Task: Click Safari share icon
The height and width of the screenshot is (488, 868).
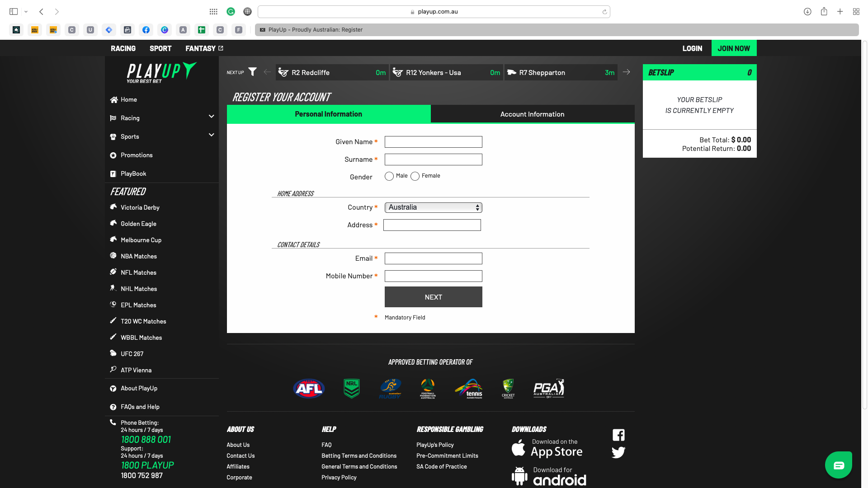Action: (x=824, y=11)
